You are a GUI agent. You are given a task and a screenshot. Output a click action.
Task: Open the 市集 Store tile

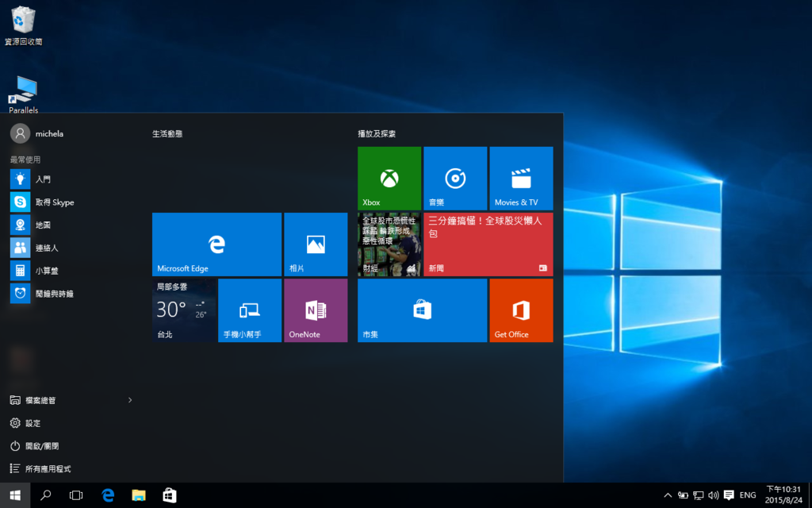click(x=422, y=310)
